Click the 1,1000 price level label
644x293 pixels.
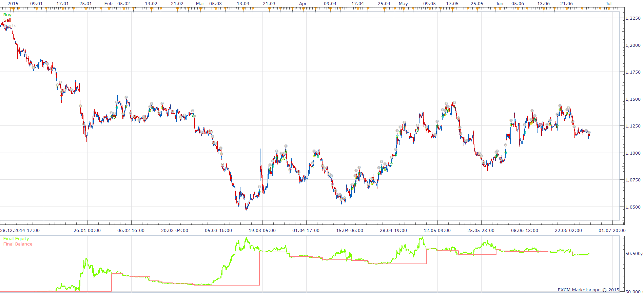click(x=633, y=153)
